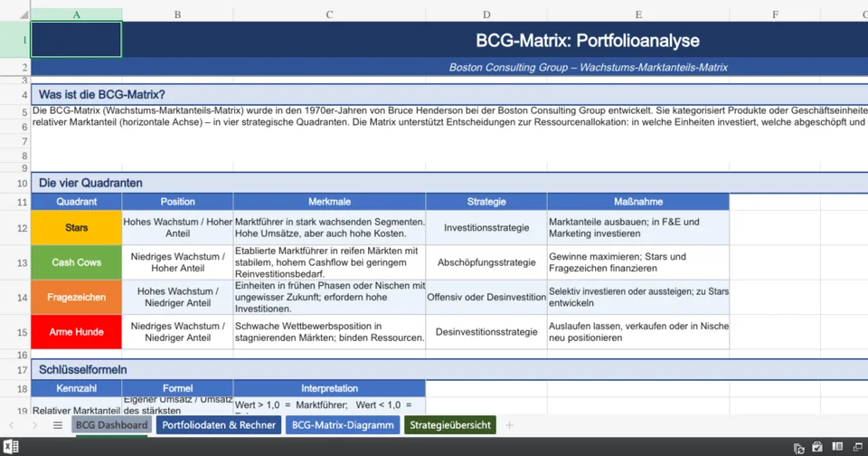Select row 12 header
This screenshot has height=456, width=868.
coord(15,228)
